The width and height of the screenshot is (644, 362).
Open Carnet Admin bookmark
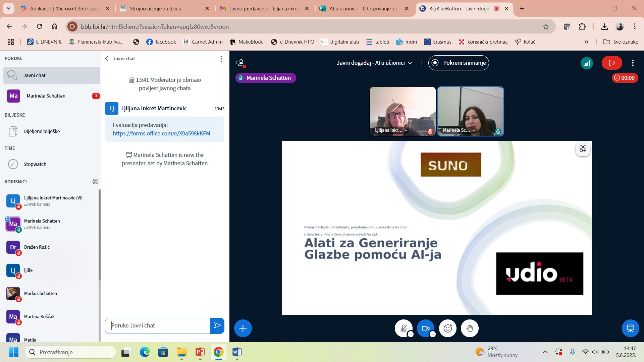pyautogui.click(x=203, y=42)
